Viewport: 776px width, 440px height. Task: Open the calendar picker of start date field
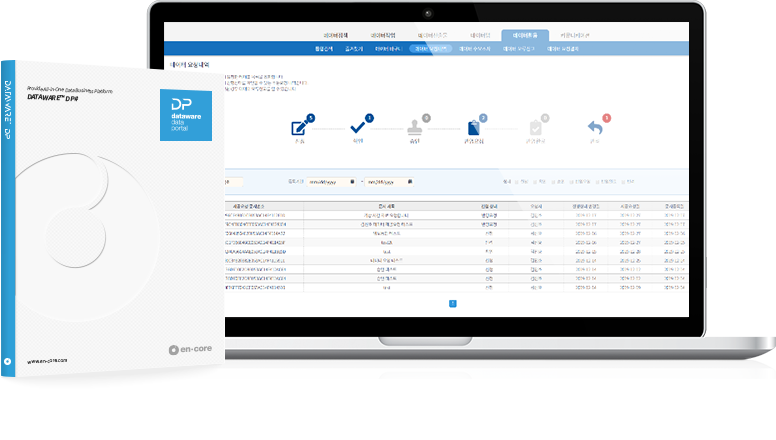[352, 182]
